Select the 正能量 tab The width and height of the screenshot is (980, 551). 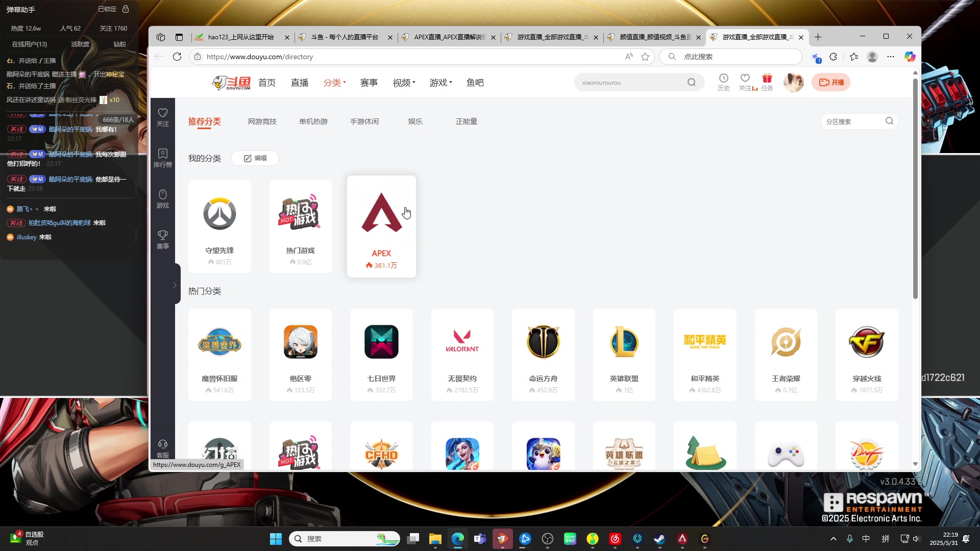[467, 121]
